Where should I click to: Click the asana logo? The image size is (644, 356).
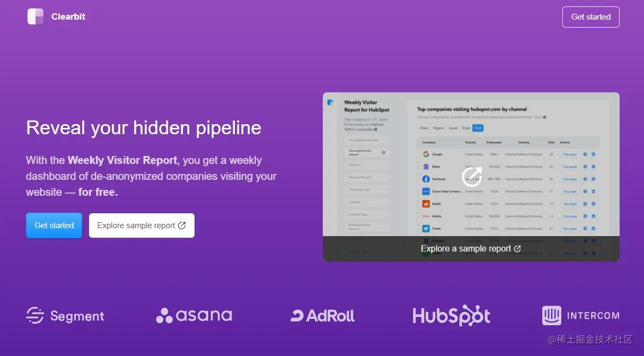click(x=194, y=315)
